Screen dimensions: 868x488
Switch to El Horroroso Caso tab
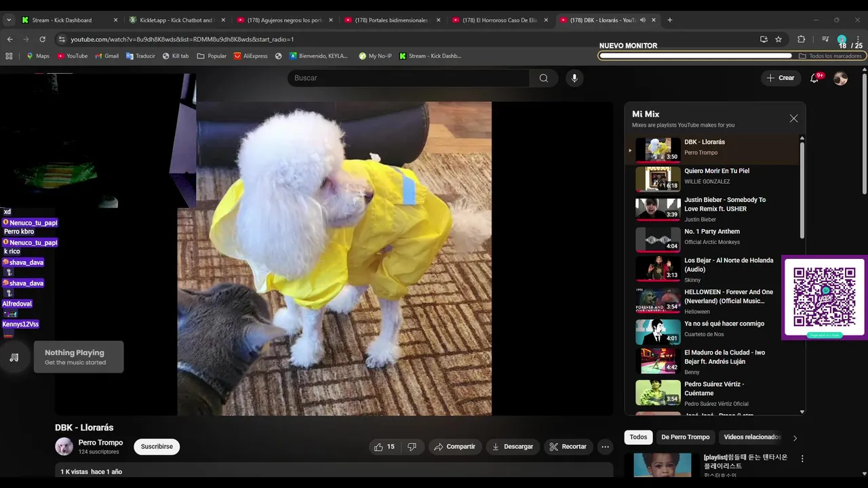[x=500, y=20]
